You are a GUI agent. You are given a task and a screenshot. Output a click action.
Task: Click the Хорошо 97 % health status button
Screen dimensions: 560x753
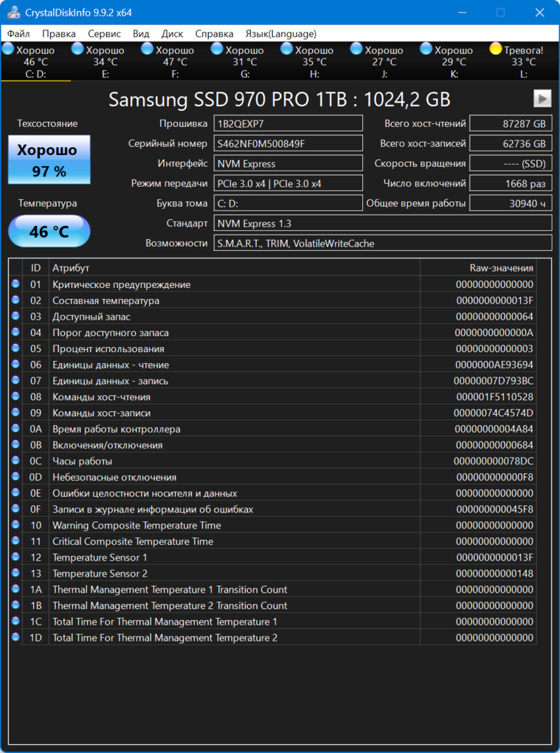click(49, 160)
